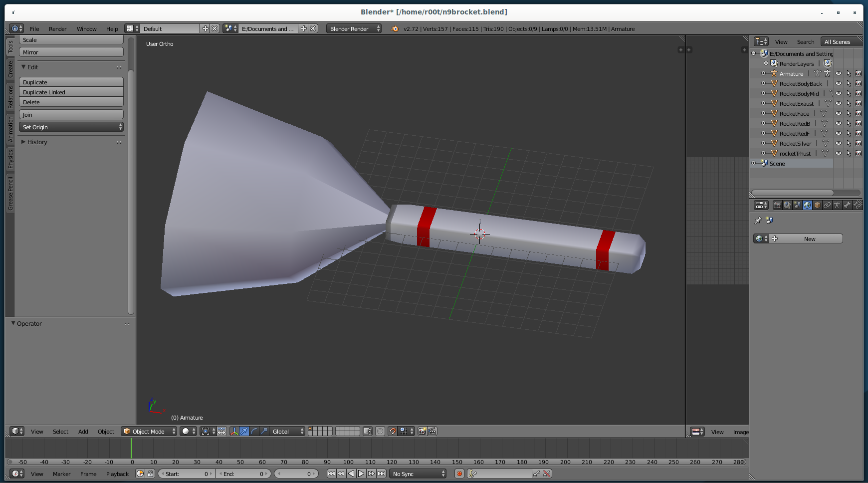Open the Set Origin dropdown
The image size is (868, 483).
(71, 127)
